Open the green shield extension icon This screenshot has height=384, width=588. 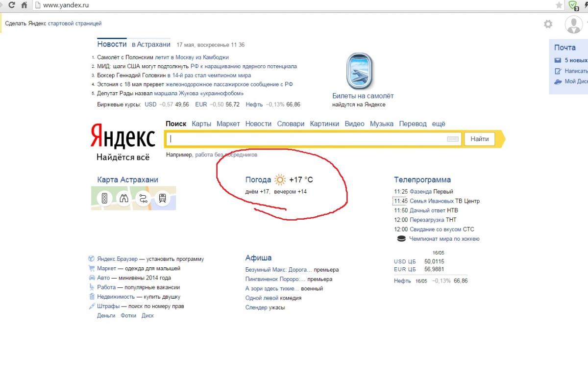coord(573,5)
